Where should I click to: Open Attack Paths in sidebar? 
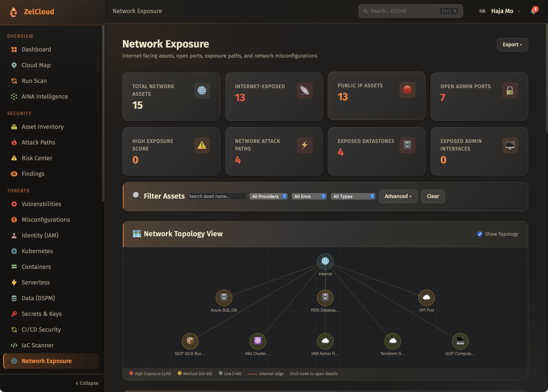coord(38,142)
